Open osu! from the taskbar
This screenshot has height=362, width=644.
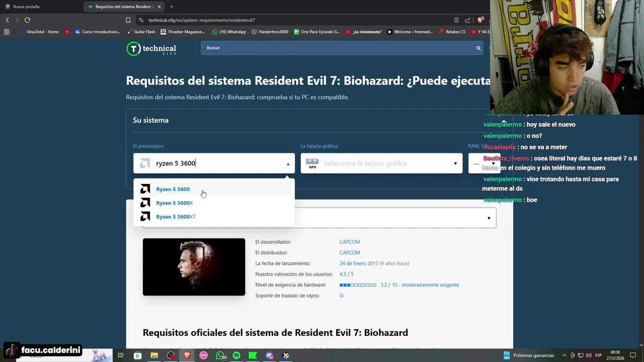pyautogui.click(x=203, y=355)
